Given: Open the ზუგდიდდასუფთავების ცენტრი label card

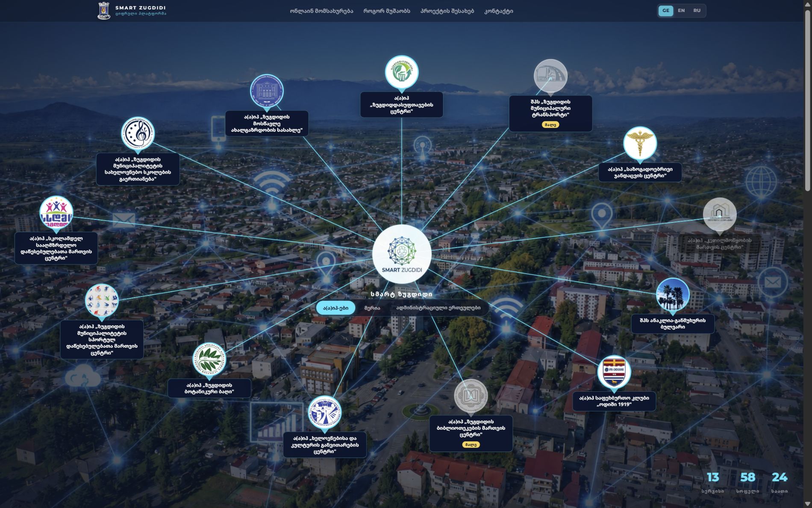Looking at the screenshot, I should (402, 105).
